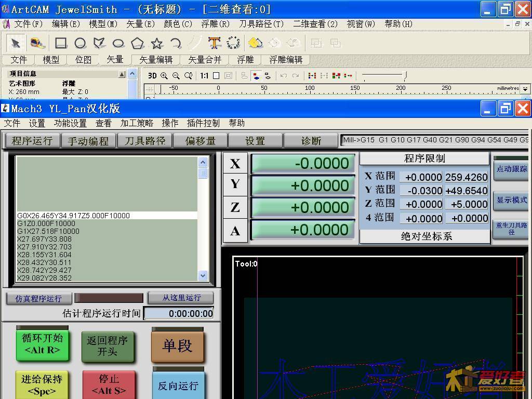Switch to the 位图 toolbar tab

[x=83, y=60]
